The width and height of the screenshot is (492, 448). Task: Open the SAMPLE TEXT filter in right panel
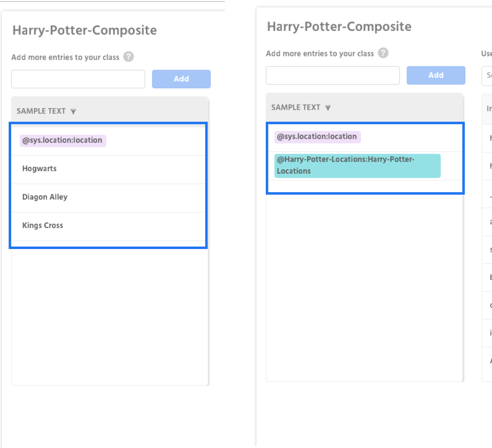[328, 108]
